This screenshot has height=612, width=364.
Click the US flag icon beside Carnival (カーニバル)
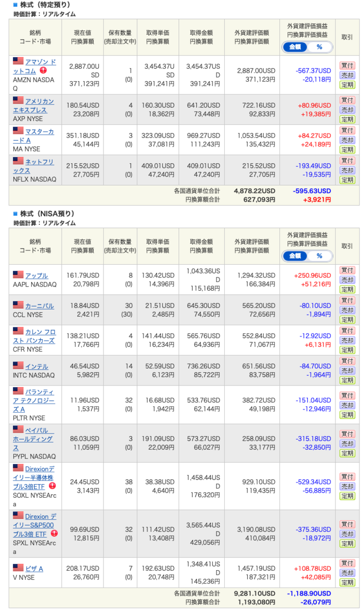point(18,305)
